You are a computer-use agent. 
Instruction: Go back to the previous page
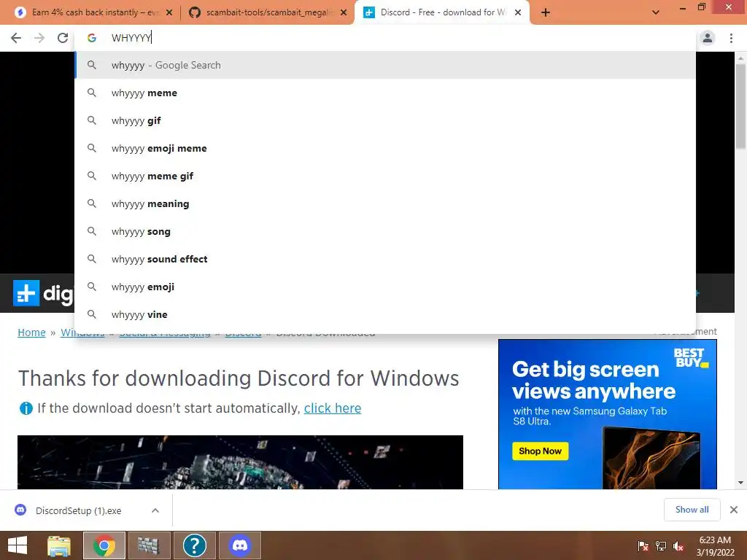(x=16, y=38)
